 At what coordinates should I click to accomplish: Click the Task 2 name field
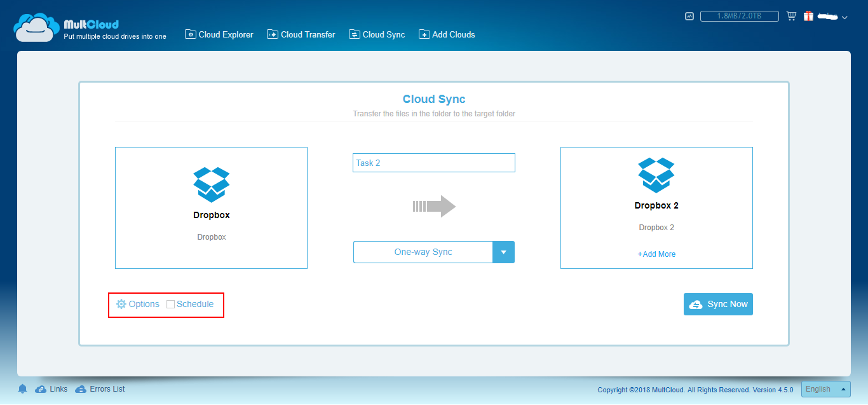tap(434, 163)
